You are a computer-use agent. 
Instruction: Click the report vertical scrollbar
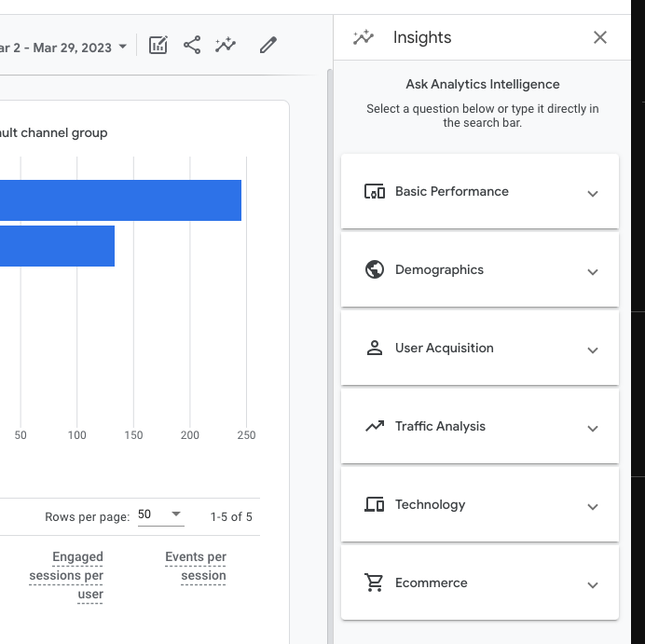coord(330,356)
